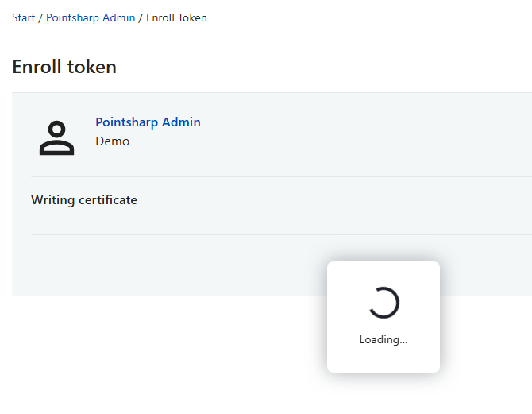This screenshot has height=414, width=532.
Task: Click the slash after Start in the breadcrumb
Action: [40, 17]
